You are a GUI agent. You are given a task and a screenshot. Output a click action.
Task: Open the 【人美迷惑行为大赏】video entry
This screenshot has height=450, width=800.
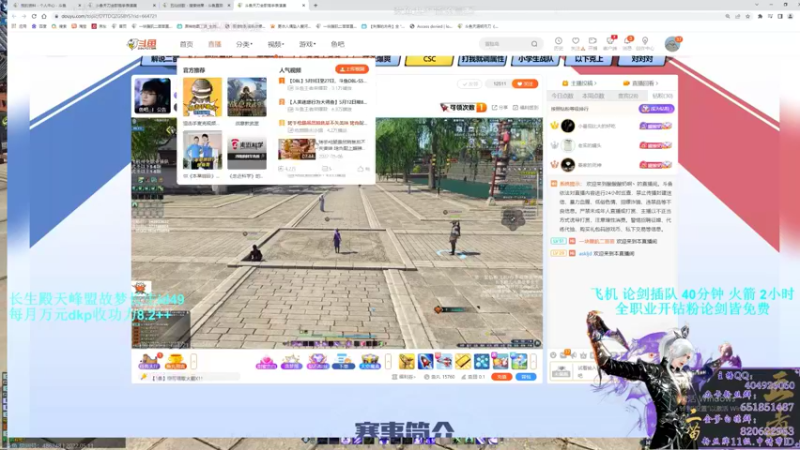[327, 102]
